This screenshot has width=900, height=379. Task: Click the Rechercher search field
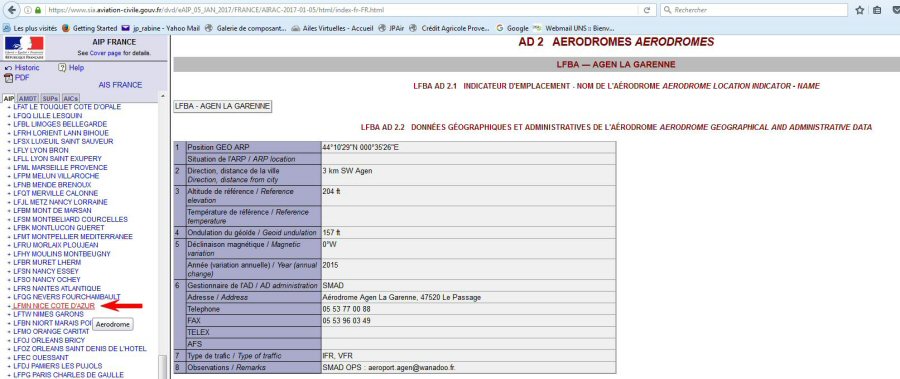coord(754,10)
